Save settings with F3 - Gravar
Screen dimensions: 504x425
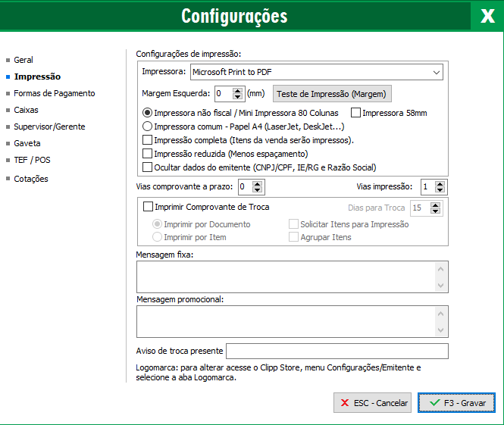456,403
